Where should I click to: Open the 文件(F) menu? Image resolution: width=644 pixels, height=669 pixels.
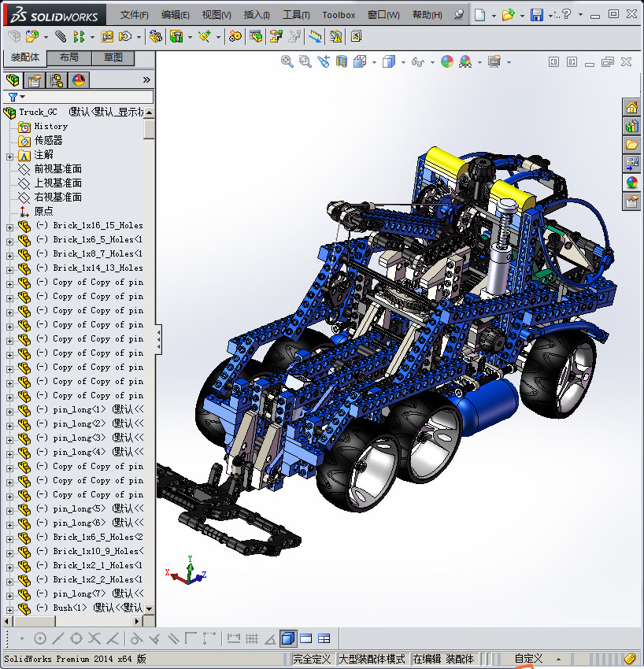pyautogui.click(x=134, y=15)
